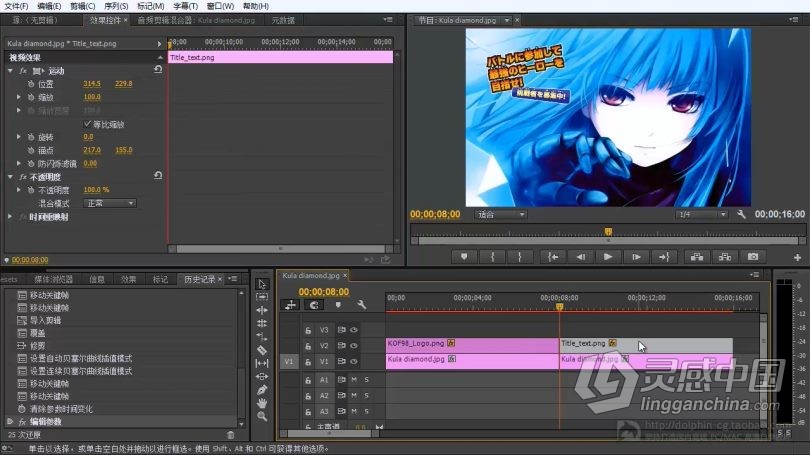810x455 pixels.
Task: Click the Lift button
Action: (697, 257)
